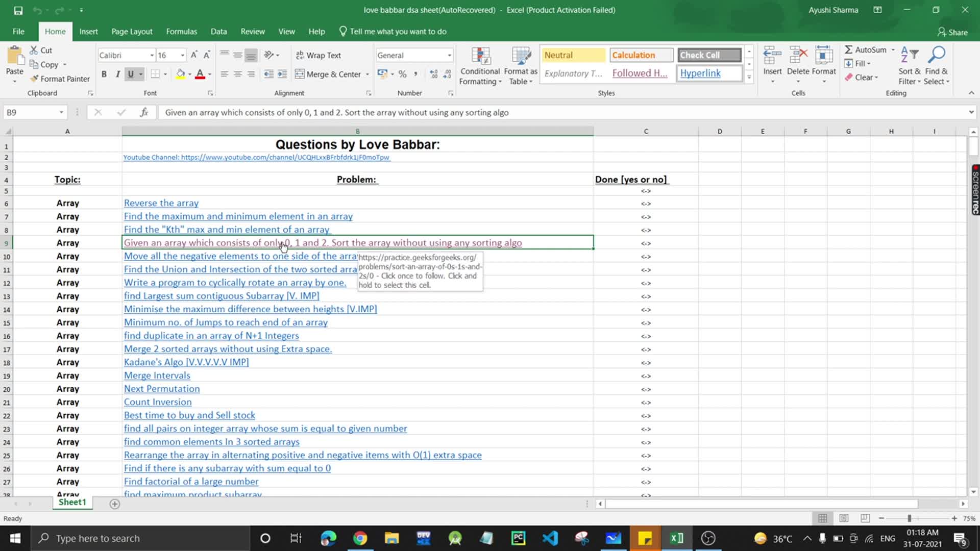The height and width of the screenshot is (551, 980).
Task: Click the Save icon in title bar
Action: [18, 10]
